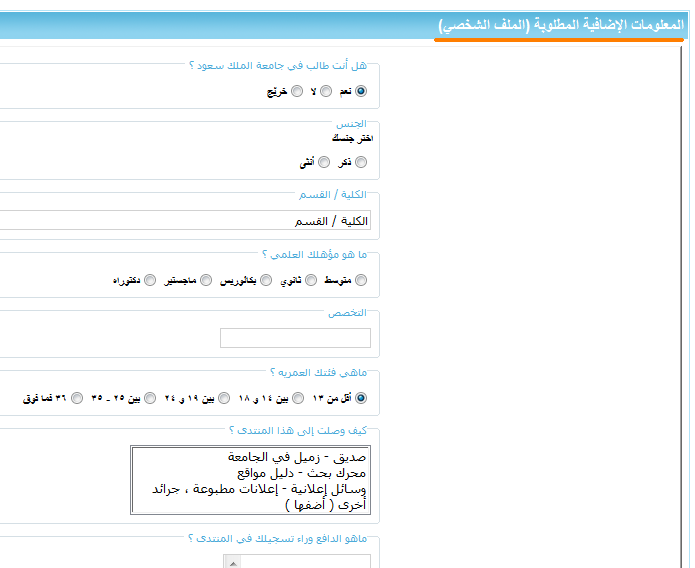Click scroll-up arrow in registration motive textbox

point(233,562)
